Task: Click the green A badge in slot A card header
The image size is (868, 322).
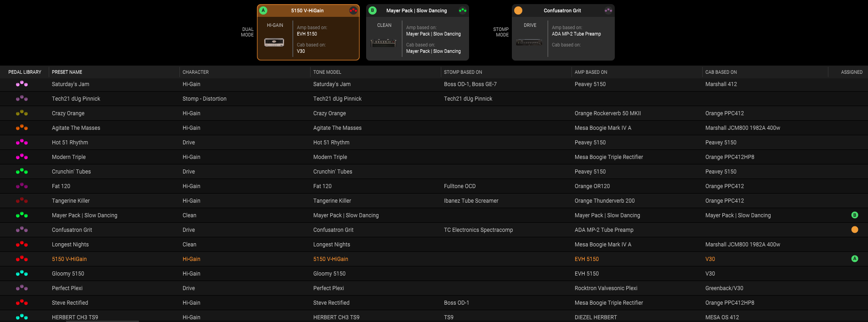Action: tap(263, 10)
